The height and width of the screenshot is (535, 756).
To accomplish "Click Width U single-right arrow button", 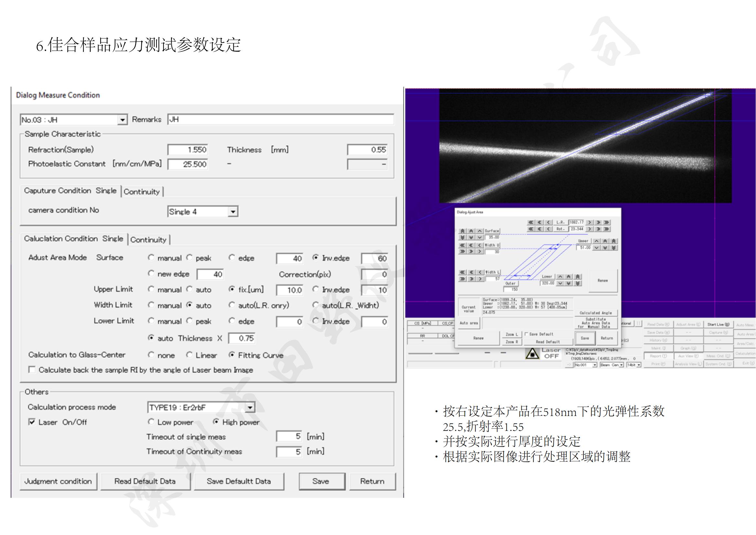I will pyautogui.click(x=480, y=252).
